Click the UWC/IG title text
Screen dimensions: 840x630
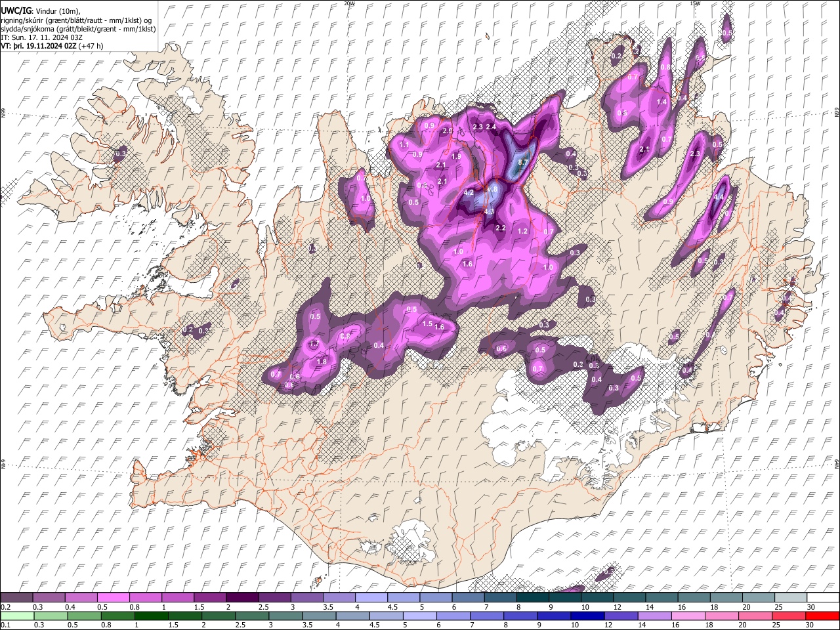pyautogui.click(x=15, y=10)
